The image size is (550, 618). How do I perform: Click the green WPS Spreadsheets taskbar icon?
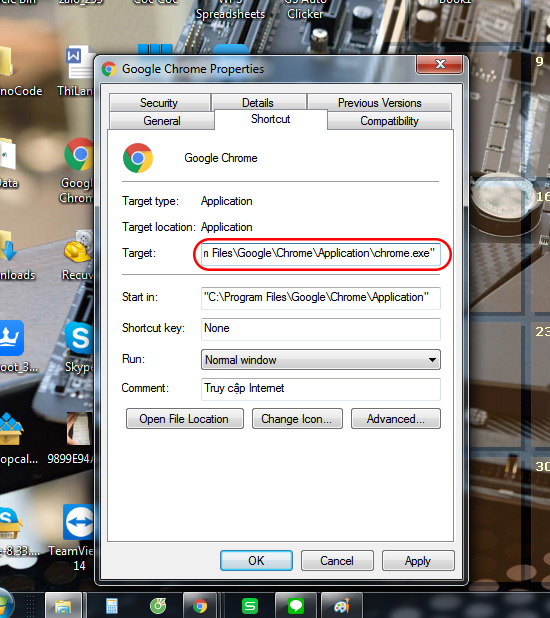point(250,606)
